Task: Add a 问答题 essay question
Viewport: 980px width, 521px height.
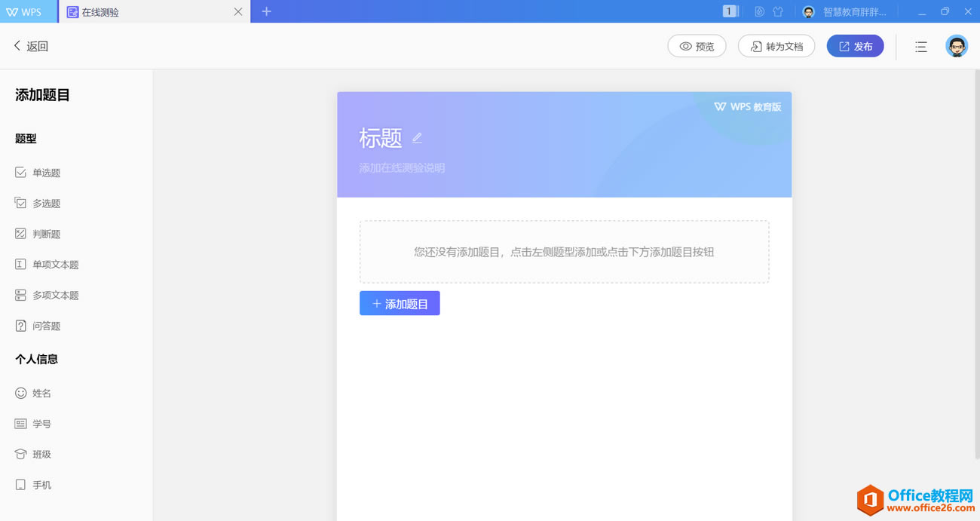Action: tap(45, 326)
